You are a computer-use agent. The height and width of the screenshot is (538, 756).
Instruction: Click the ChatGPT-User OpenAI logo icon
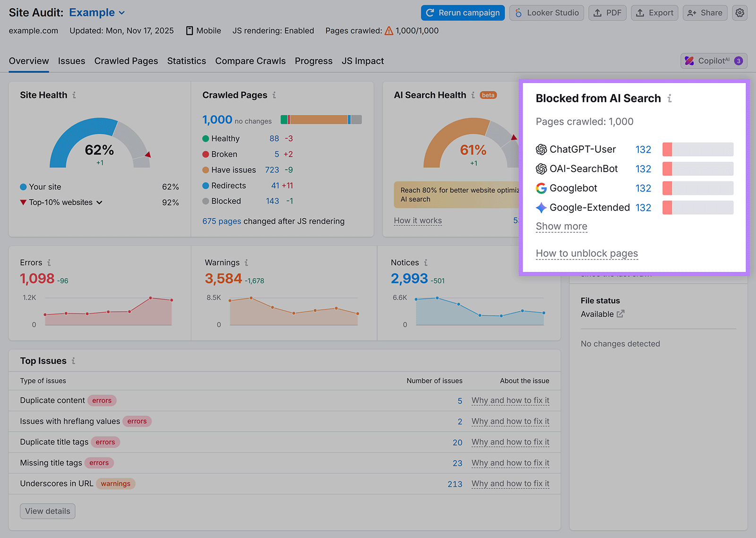pos(541,149)
